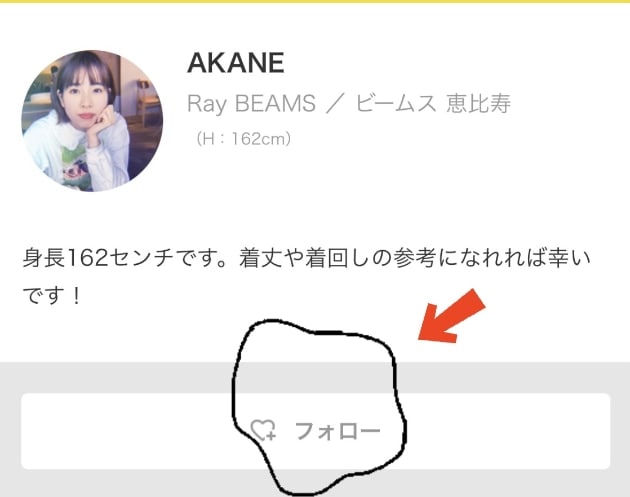630x497 pixels.
Task: Click the 恵比寿 store name text
Action: click(479, 103)
